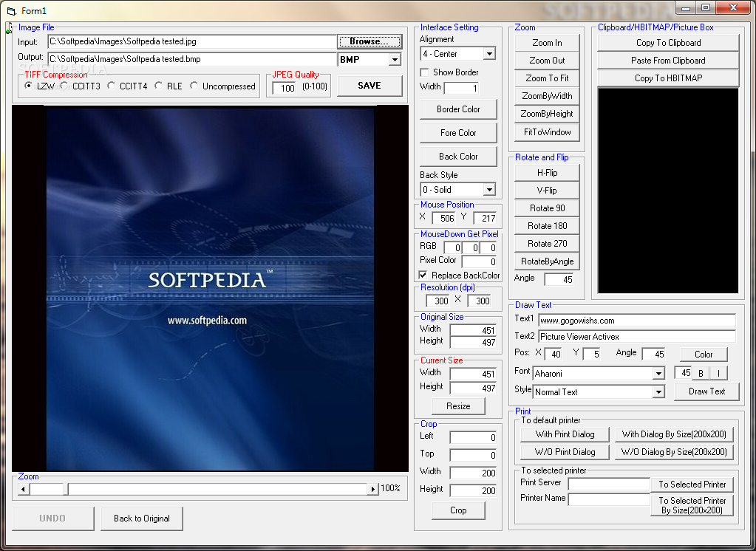
Task: Click the Printer Name input field
Action: (x=609, y=499)
